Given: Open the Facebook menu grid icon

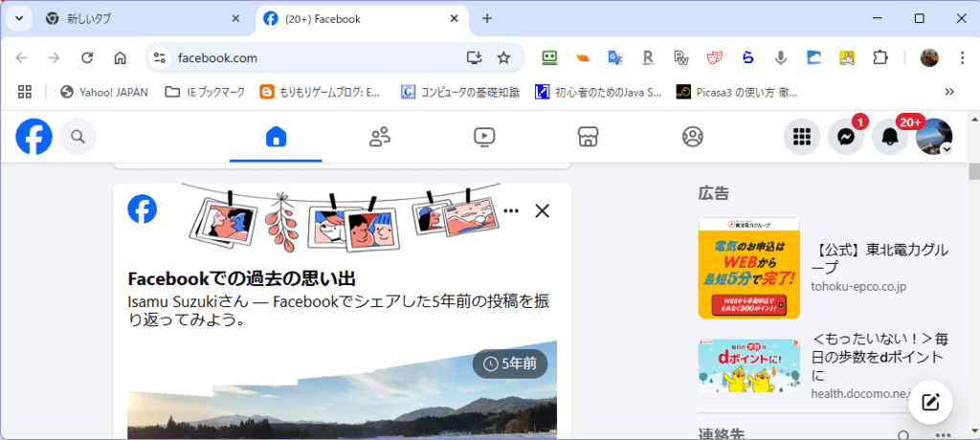Looking at the screenshot, I should (x=802, y=137).
